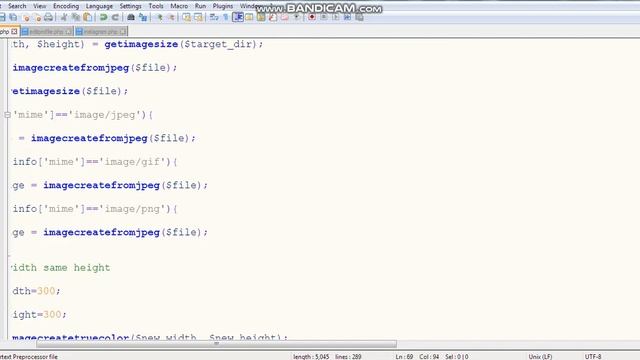The width and height of the screenshot is (640, 360).
Task: Click 'lines : 289' in status bar
Action: tap(348, 357)
